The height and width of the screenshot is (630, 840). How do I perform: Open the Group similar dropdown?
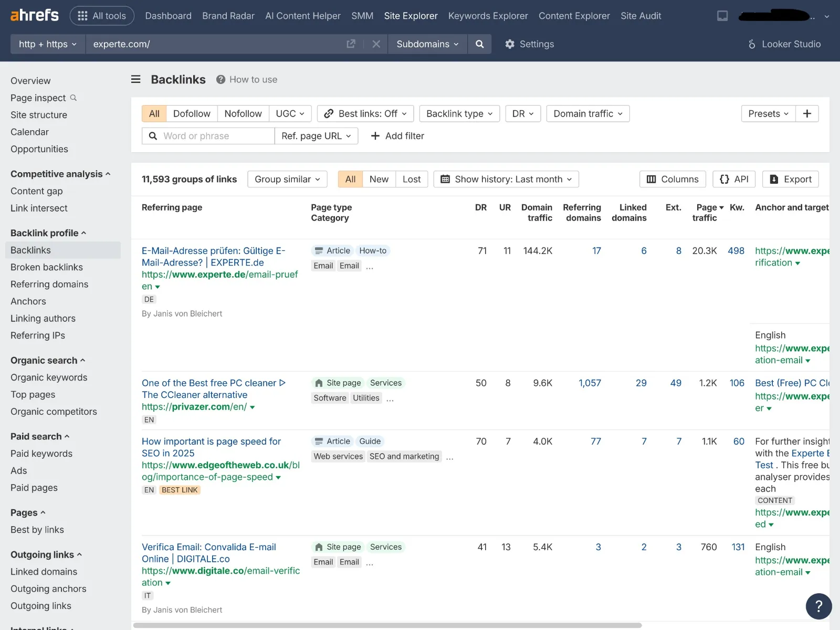click(287, 179)
